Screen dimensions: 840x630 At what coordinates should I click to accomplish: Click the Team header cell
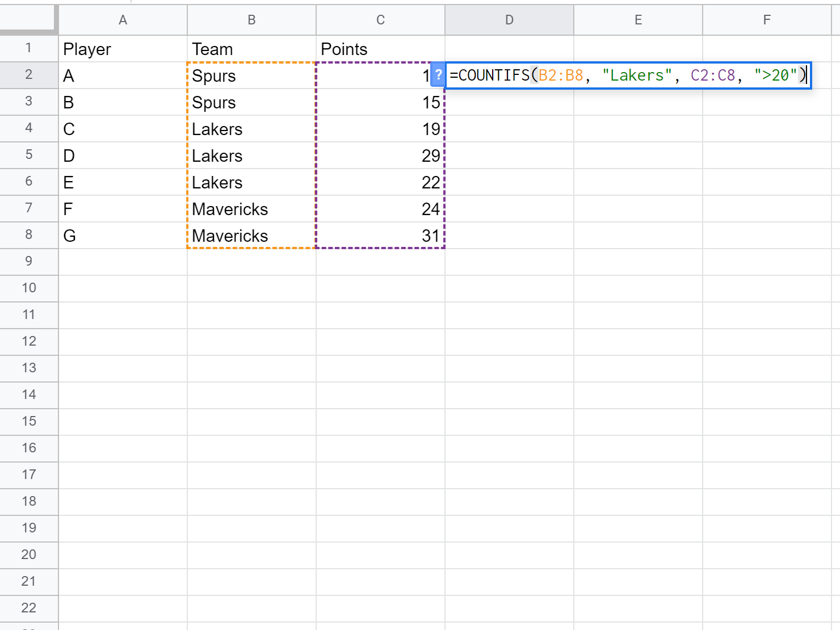(x=251, y=48)
